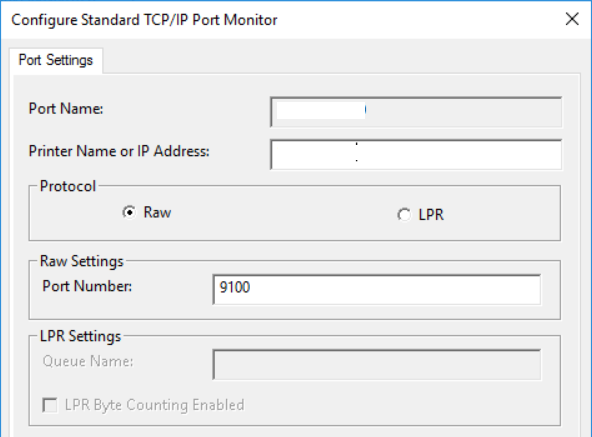
Task: Click the greyed "Queue Name:" label
Action: pos(88,361)
